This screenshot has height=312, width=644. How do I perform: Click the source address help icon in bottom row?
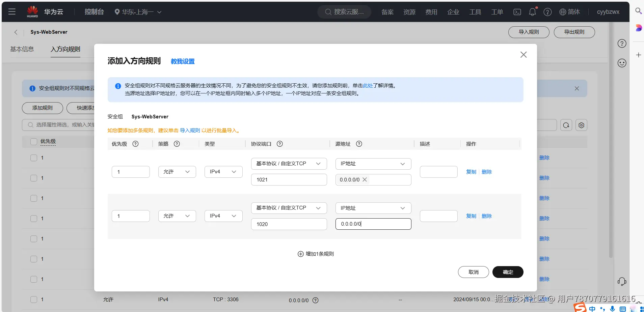(x=315, y=300)
